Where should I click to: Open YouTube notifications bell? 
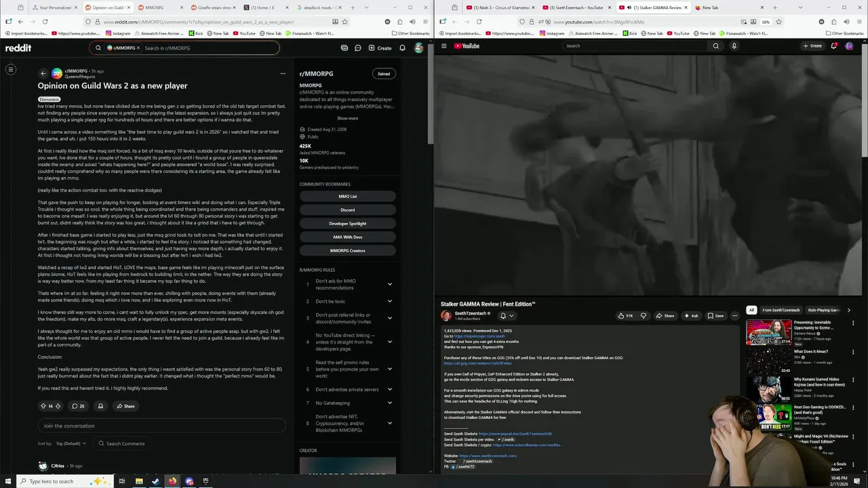pos(834,46)
